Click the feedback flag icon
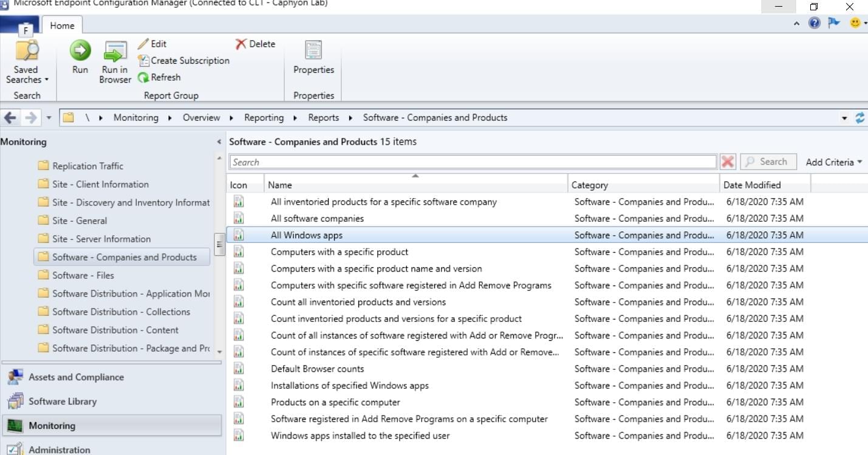 coord(833,23)
